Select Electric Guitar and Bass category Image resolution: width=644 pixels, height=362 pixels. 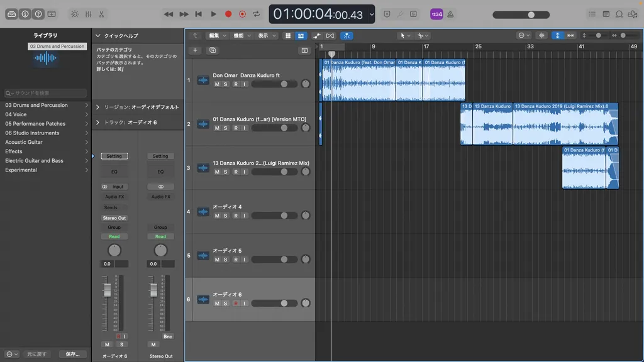(x=46, y=160)
